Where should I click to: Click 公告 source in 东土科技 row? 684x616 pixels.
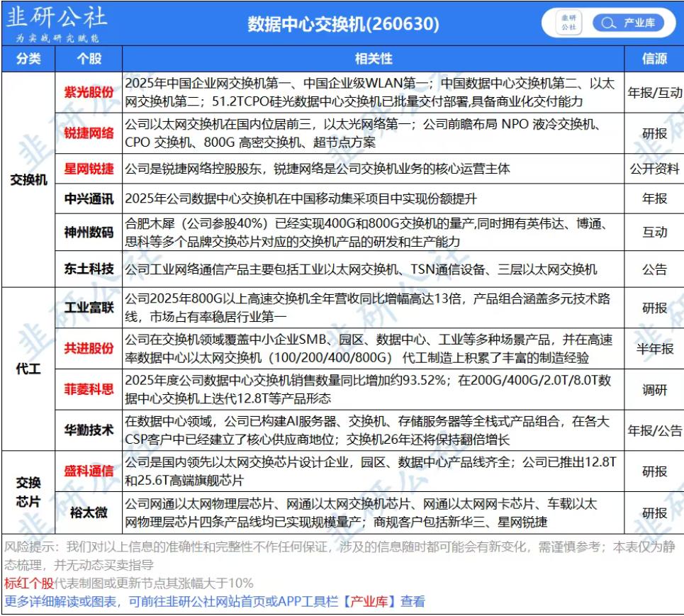pyautogui.click(x=654, y=269)
